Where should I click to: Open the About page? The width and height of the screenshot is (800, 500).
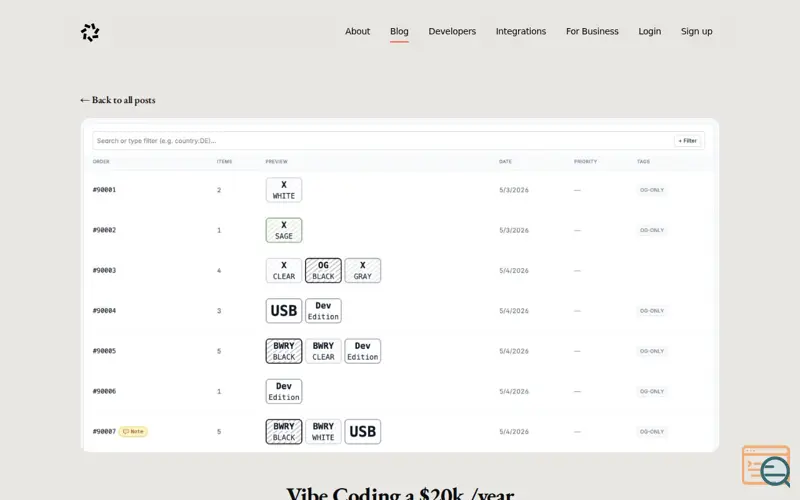(x=357, y=31)
